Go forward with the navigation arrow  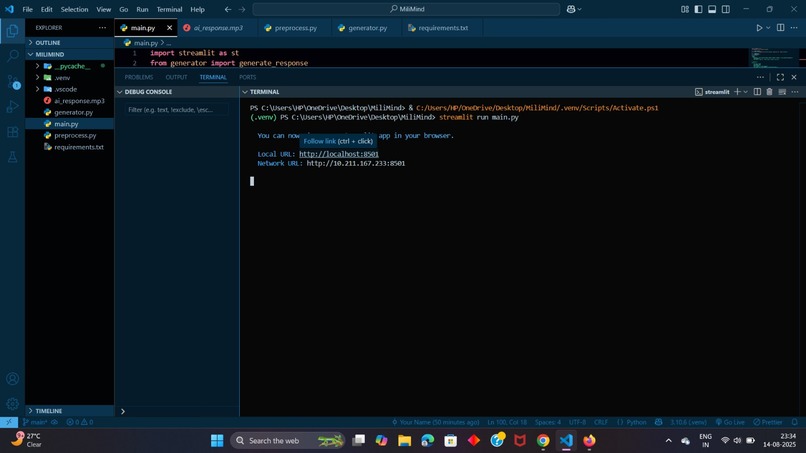click(242, 9)
